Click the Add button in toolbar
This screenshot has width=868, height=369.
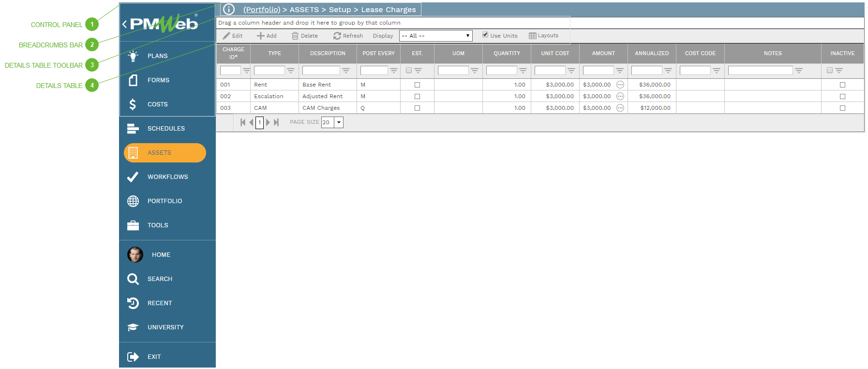coord(267,36)
